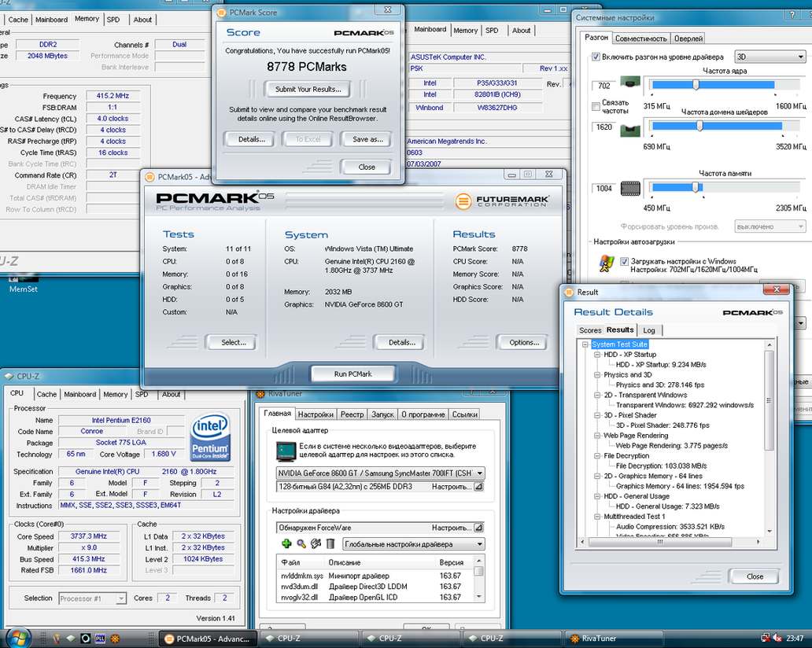This screenshot has height=648, width=812.
Task: Click Details... in the PCMark Score dialog
Action: 252,139
